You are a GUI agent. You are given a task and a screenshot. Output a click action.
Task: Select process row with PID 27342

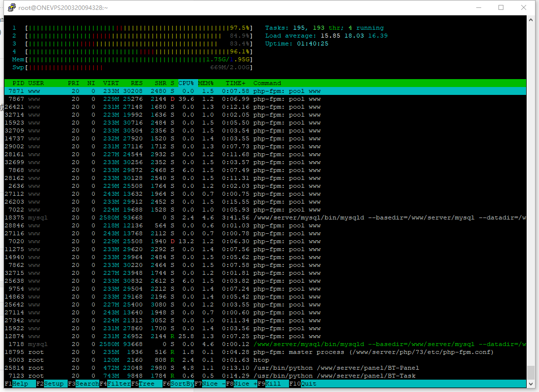coord(265,320)
